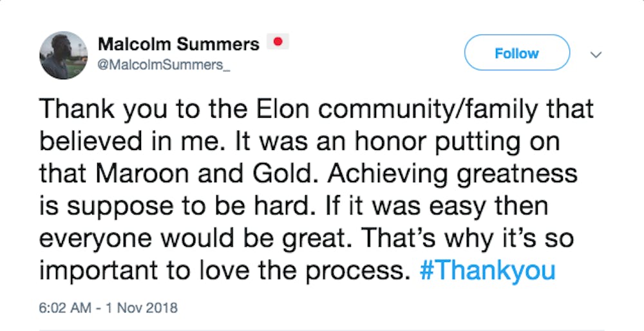The width and height of the screenshot is (644, 331).
Task: Click the 1 Nov 2018 date
Action: pos(141,308)
